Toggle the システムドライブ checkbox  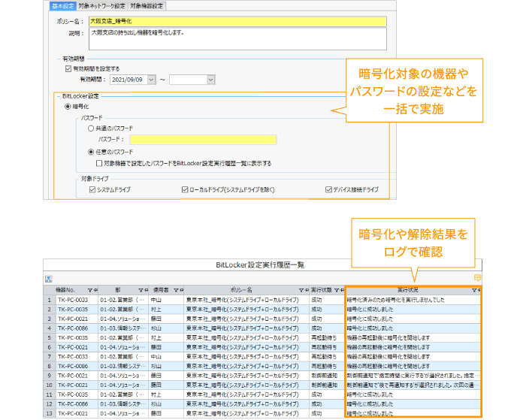92,189
